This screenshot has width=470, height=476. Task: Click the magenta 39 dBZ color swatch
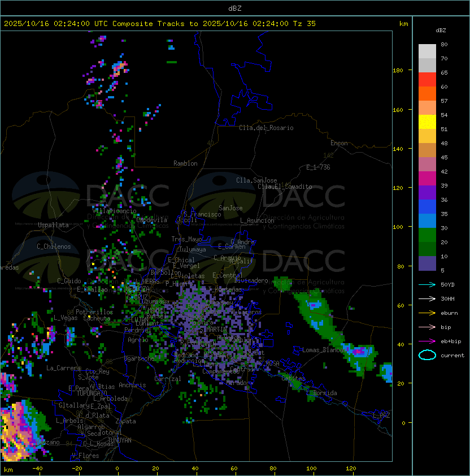click(427, 178)
